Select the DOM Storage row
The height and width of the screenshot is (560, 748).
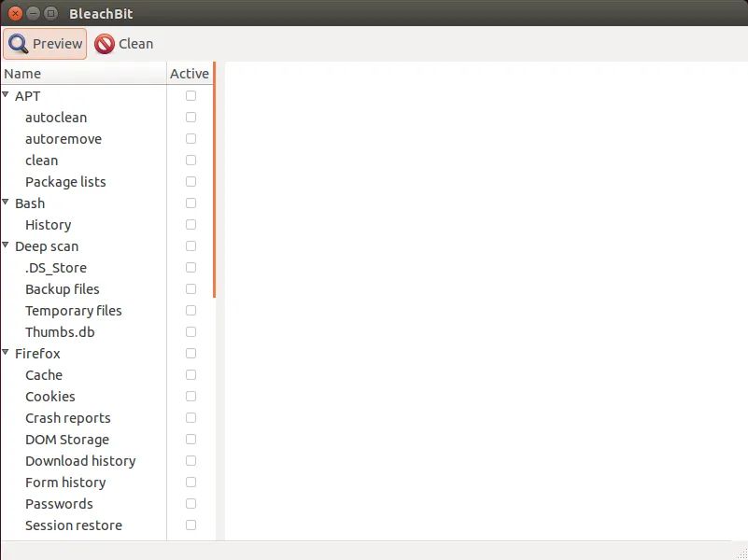tap(67, 439)
